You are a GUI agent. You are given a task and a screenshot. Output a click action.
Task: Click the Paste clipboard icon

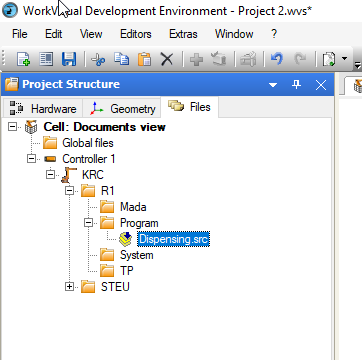pyautogui.click(x=144, y=59)
